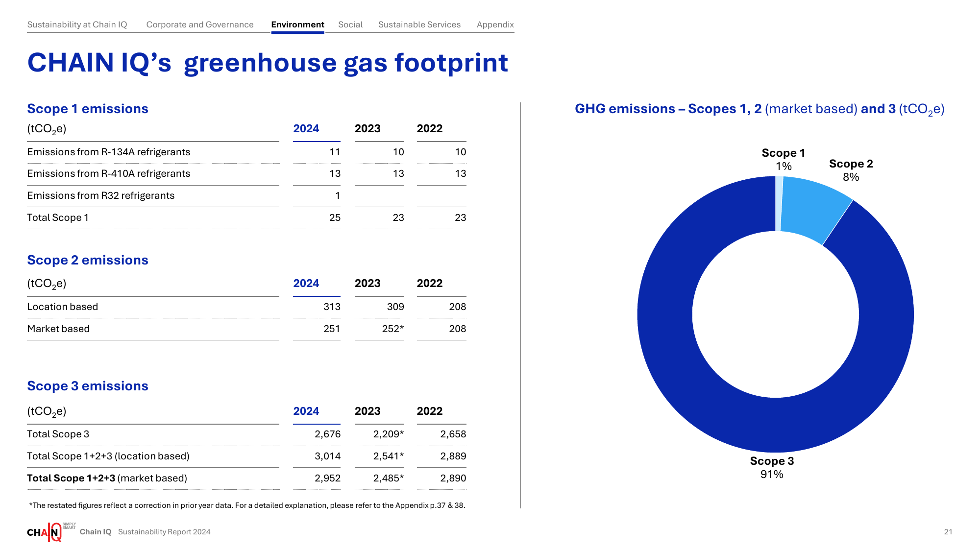Select the Emissions from R32 refrigerants row

coord(246,196)
